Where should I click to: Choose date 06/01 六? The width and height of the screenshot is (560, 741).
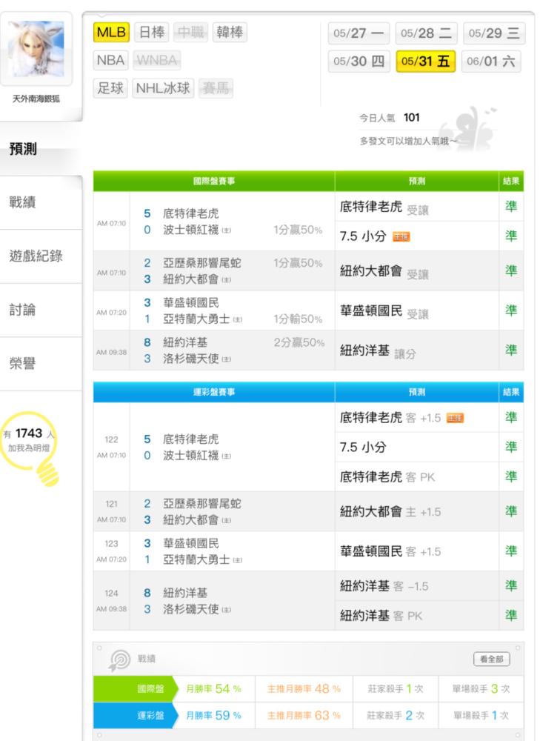pyautogui.click(x=491, y=61)
